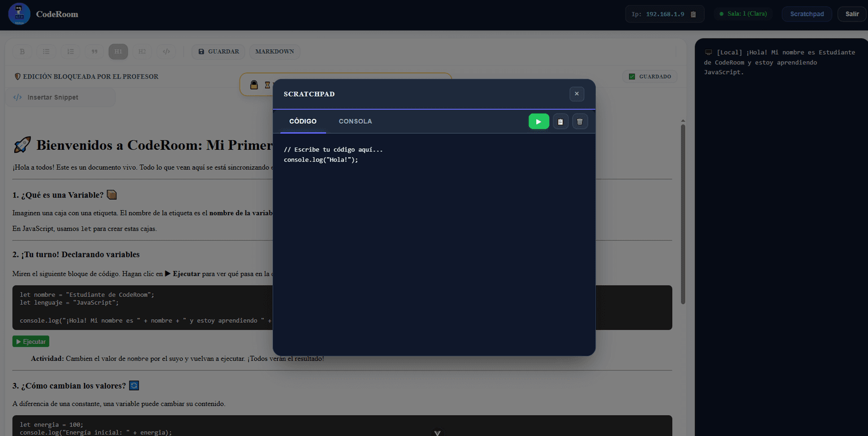Open the IP address selector in the header
868x436 pixels.
665,14
